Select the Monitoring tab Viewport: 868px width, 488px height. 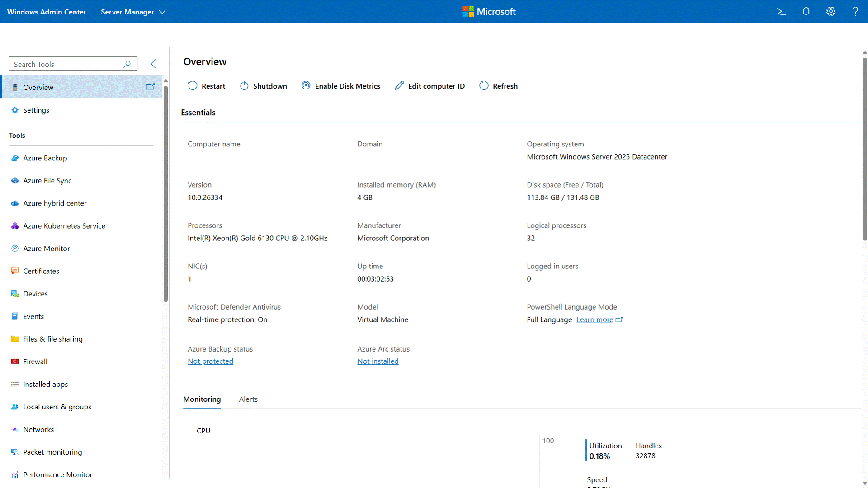[x=202, y=399]
